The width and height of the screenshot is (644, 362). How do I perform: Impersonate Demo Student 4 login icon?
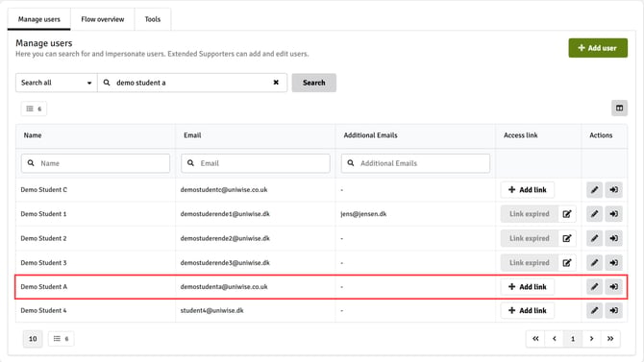coord(613,310)
